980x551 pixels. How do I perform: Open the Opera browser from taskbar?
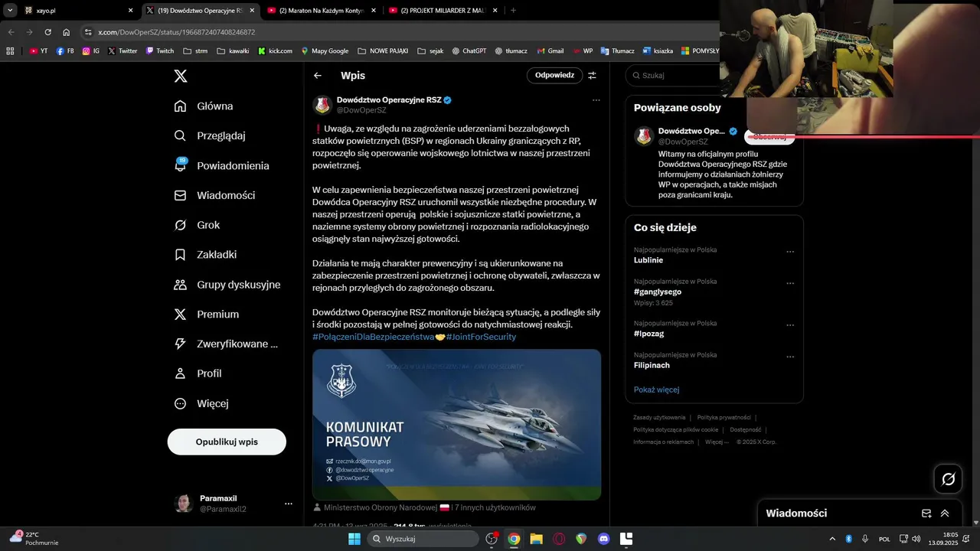click(x=559, y=539)
